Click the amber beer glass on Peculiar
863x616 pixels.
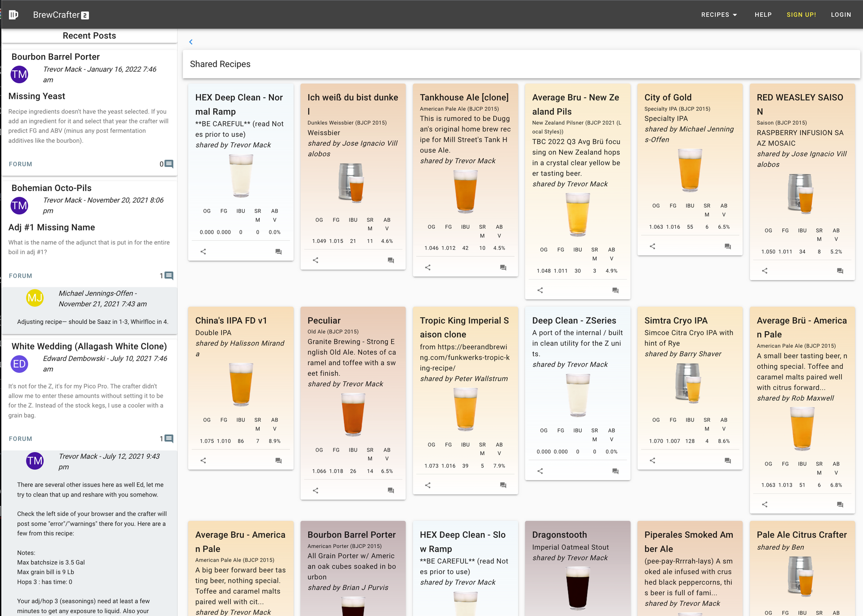click(x=353, y=414)
